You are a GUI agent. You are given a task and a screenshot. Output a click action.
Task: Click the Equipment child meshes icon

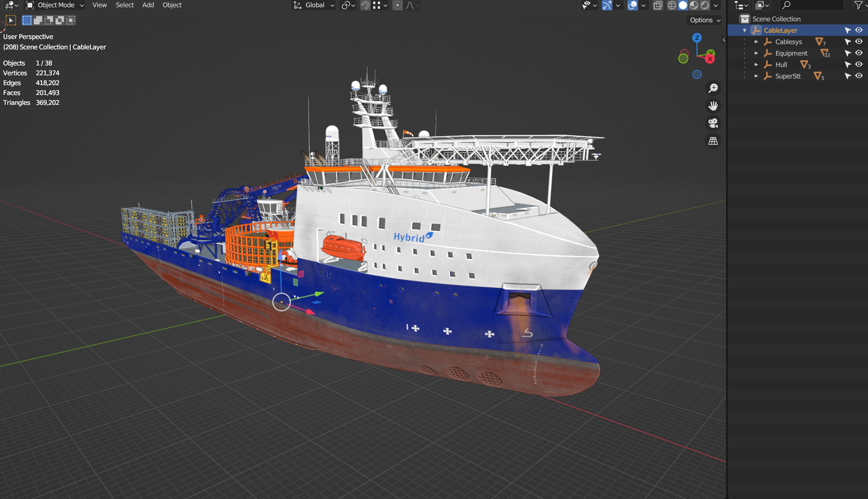(x=825, y=53)
